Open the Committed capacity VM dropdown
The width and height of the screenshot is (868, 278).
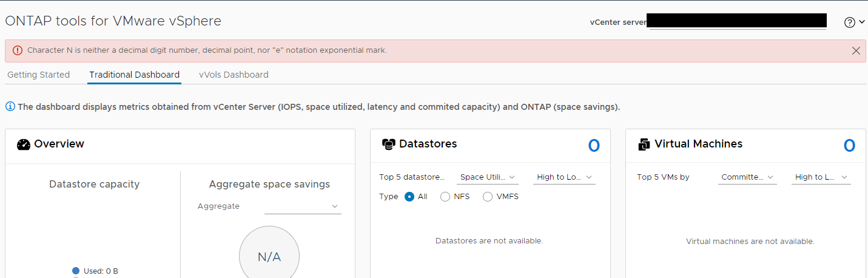click(747, 177)
